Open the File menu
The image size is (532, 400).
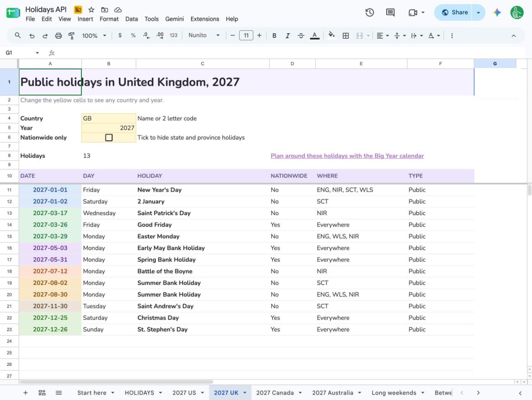tap(30, 19)
